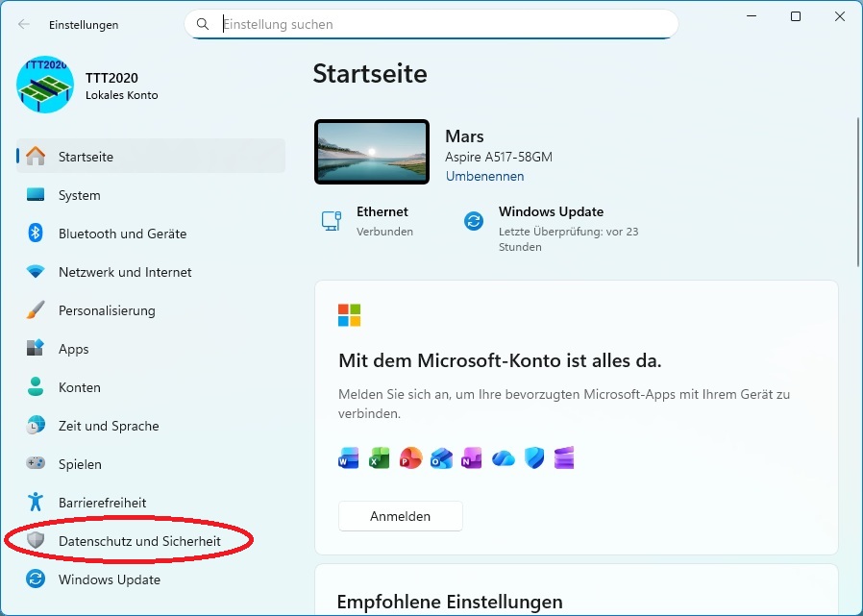Focus the Einstellung suchen search field
This screenshot has height=616, width=863.
point(431,24)
